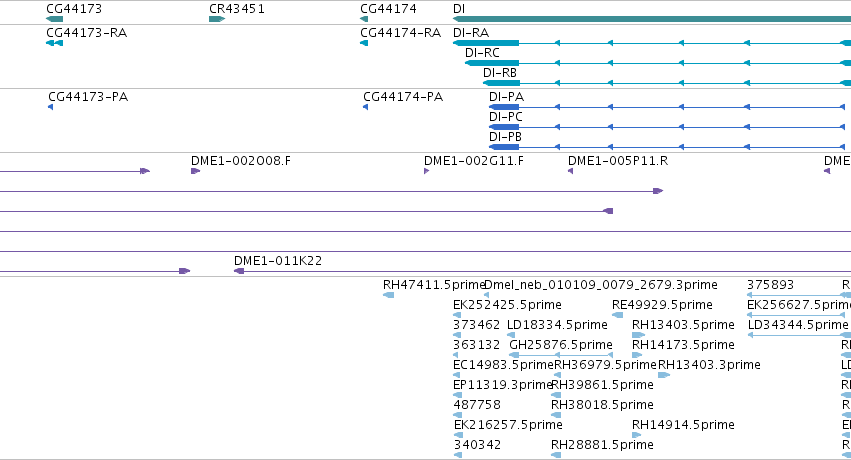Open the Dl-PA protein label
Screen dimensions: 851x460
(506, 97)
